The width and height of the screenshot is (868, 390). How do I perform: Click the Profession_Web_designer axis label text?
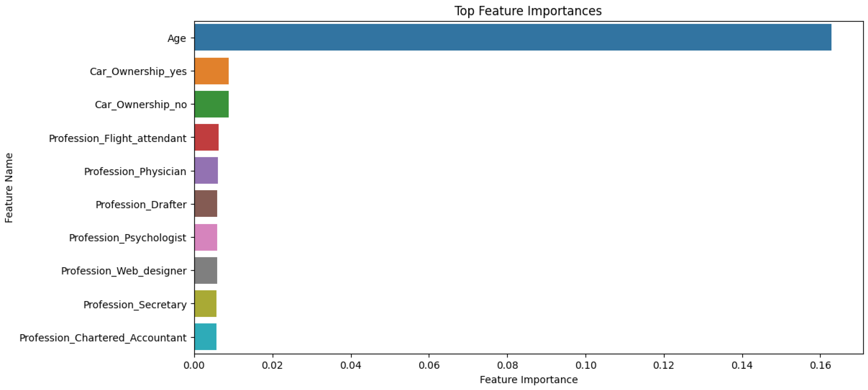click(x=124, y=271)
